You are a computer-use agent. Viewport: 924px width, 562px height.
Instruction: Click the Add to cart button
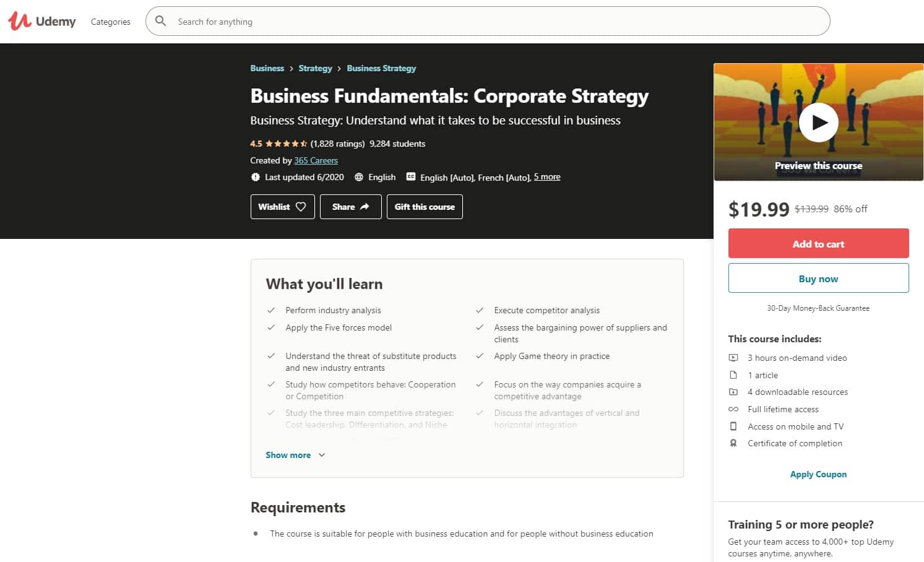[x=818, y=244]
